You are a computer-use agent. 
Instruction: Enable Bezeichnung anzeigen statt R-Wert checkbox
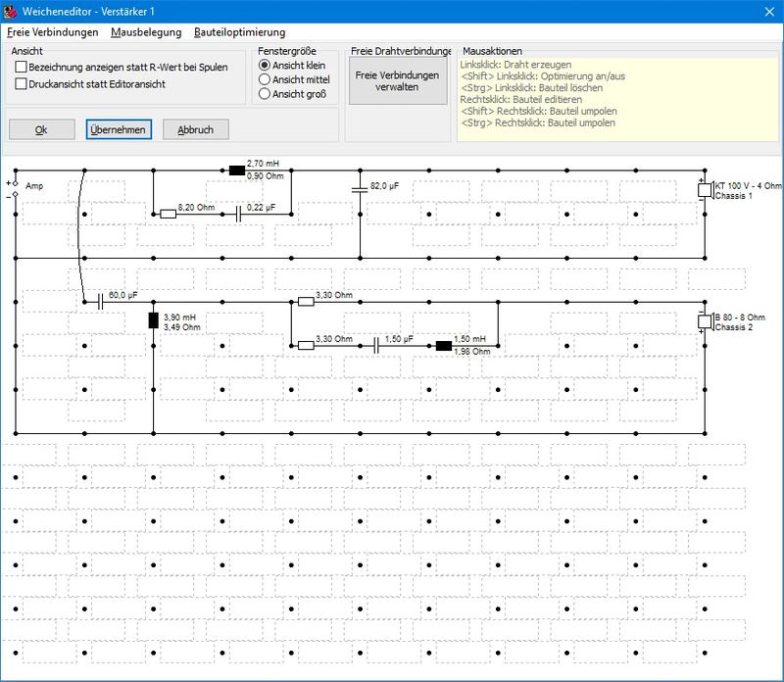pos(21,67)
